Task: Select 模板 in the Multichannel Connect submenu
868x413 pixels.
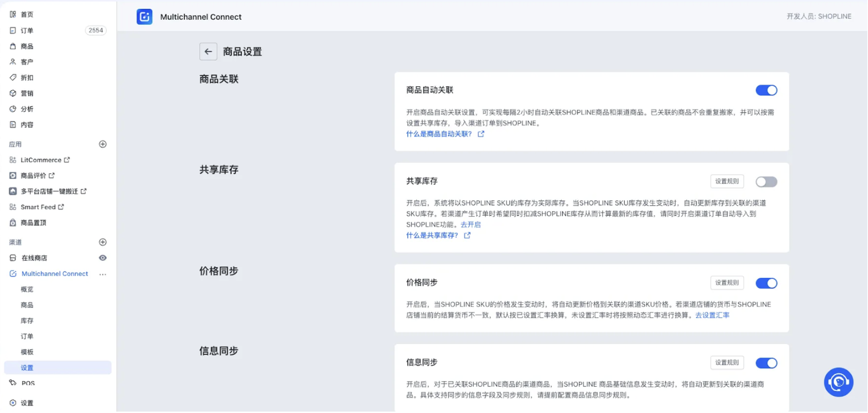Action: pyautogui.click(x=27, y=352)
